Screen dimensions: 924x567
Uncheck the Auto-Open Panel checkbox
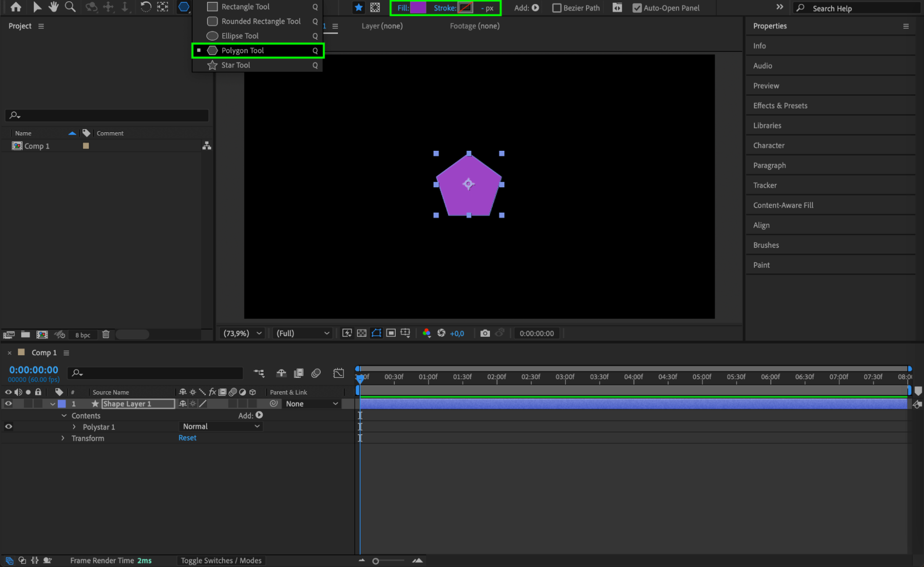click(x=637, y=8)
